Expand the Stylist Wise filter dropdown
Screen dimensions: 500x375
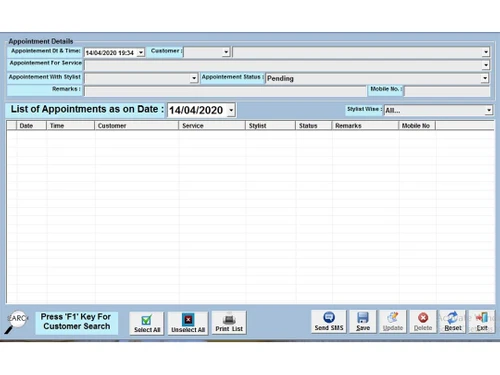pyautogui.click(x=489, y=110)
